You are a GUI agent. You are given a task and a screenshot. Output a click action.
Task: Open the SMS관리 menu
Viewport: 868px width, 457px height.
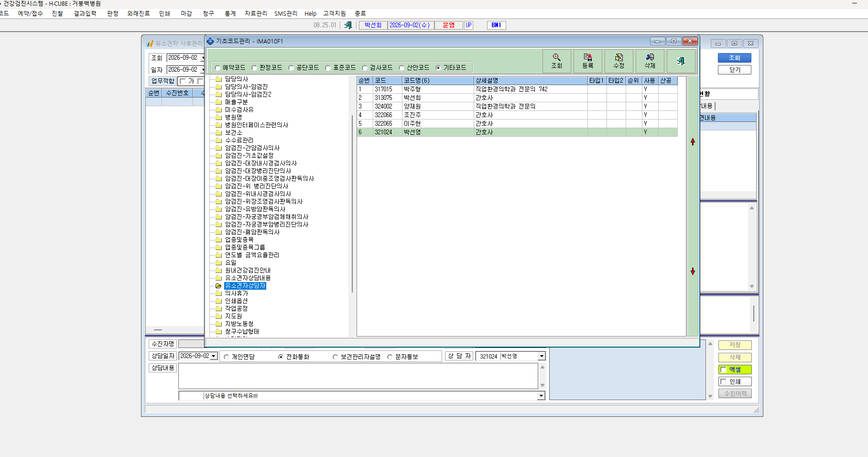click(x=286, y=13)
